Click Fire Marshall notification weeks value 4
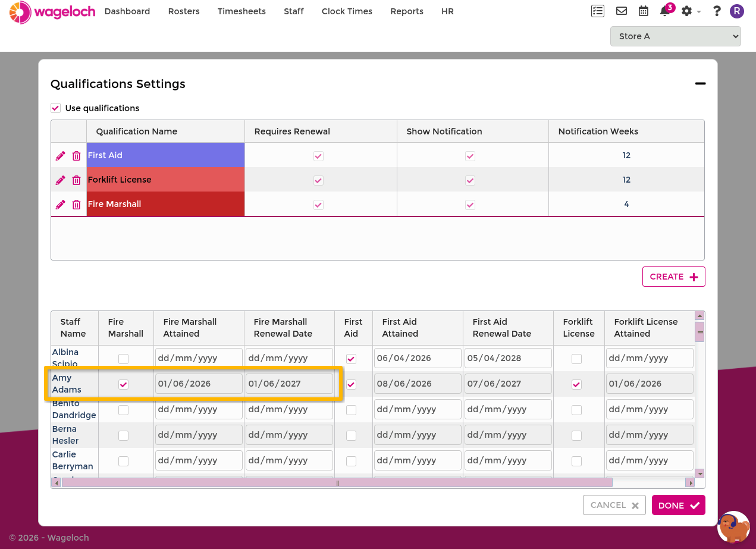 point(626,204)
